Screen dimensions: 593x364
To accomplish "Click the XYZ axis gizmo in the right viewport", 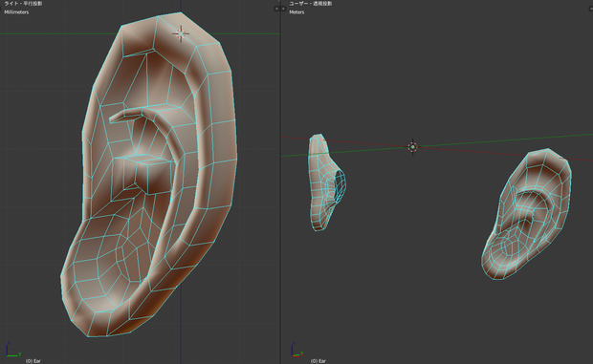I will click(x=297, y=350).
